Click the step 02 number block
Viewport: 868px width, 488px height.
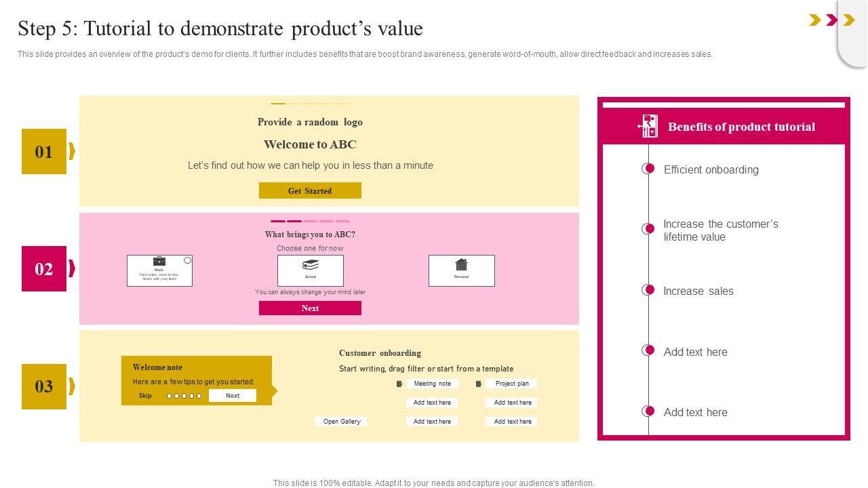pos(44,269)
